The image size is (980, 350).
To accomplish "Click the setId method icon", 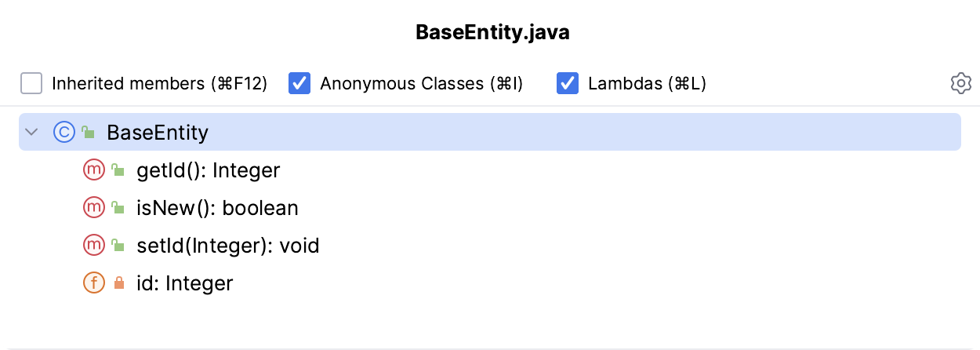I will [x=93, y=246].
